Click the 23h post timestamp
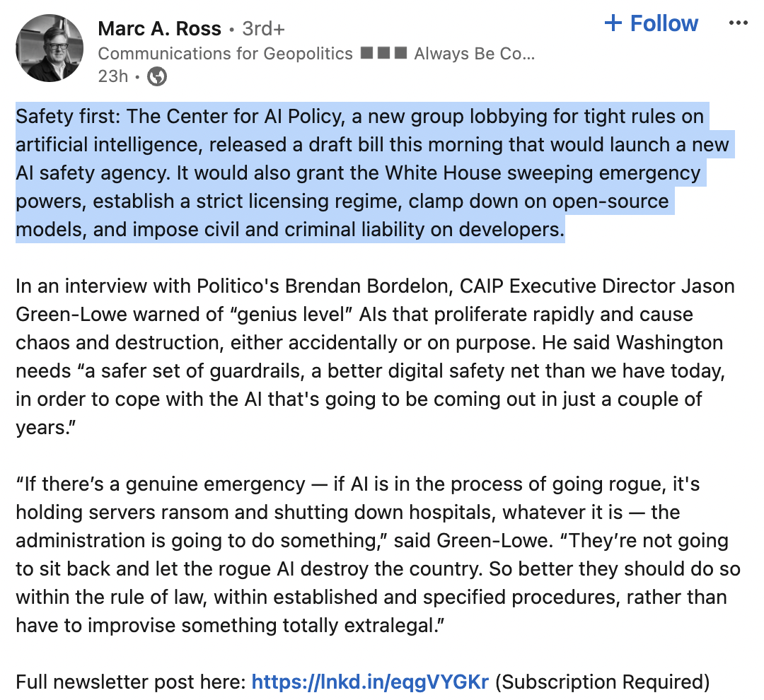This screenshot has height=700, width=764. (x=112, y=76)
